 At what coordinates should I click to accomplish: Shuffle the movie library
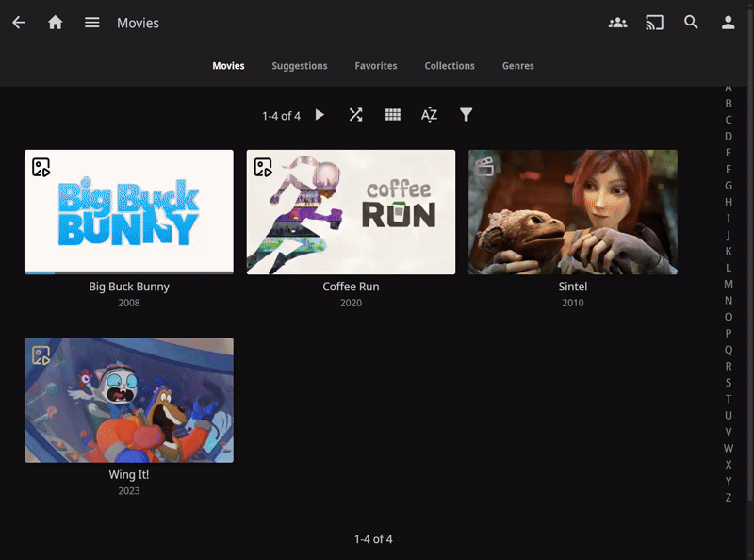pyautogui.click(x=356, y=115)
